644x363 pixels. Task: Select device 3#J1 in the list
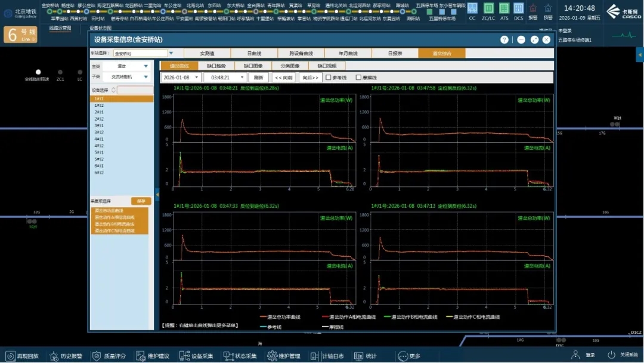(x=99, y=125)
